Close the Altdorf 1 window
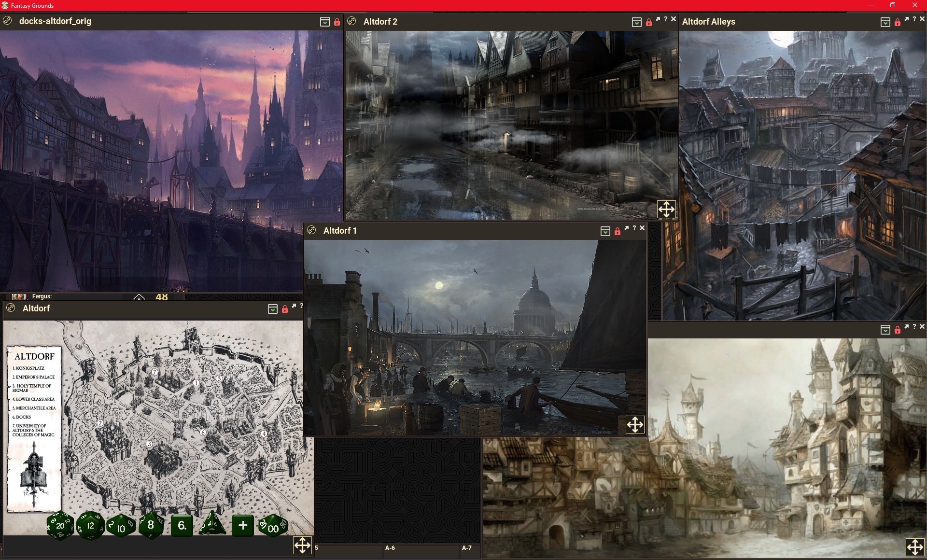The width and height of the screenshot is (927, 560). (642, 228)
